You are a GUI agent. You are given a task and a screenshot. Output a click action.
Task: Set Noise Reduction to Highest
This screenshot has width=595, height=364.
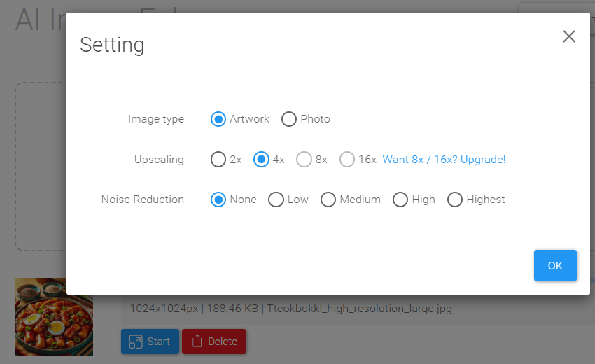(x=454, y=199)
